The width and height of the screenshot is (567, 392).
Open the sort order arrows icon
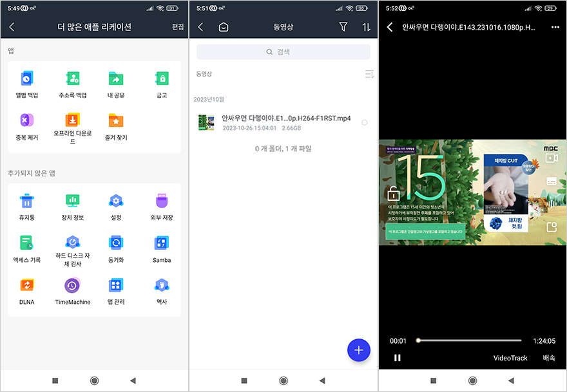(367, 27)
